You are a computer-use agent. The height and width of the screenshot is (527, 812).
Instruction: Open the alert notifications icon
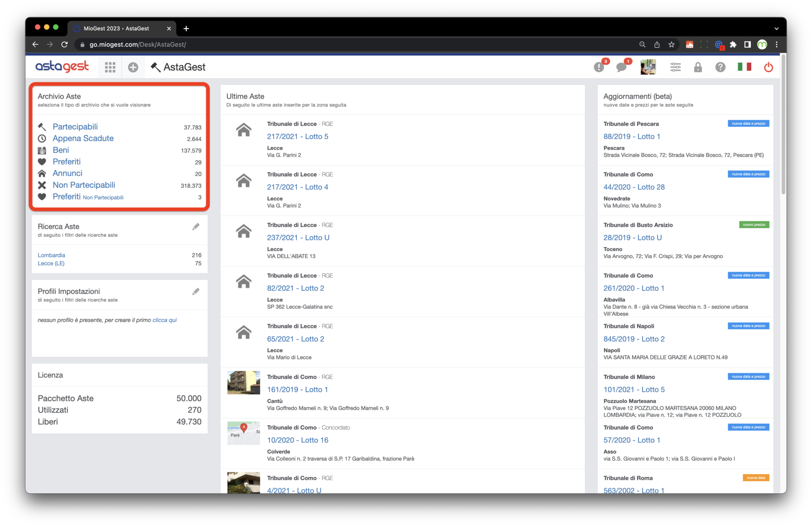tap(599, 67)
